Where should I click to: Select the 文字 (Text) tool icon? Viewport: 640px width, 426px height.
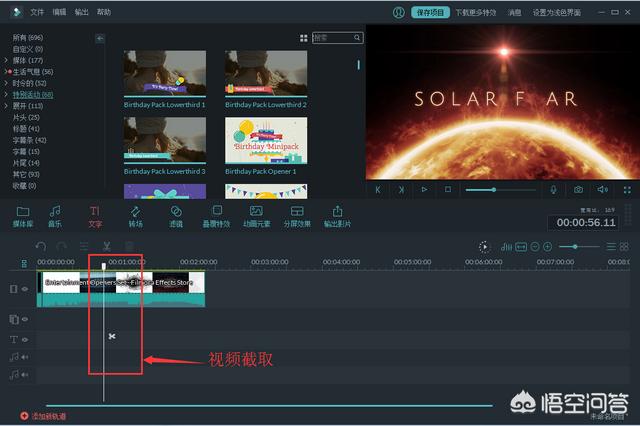(x=95, y=212)
